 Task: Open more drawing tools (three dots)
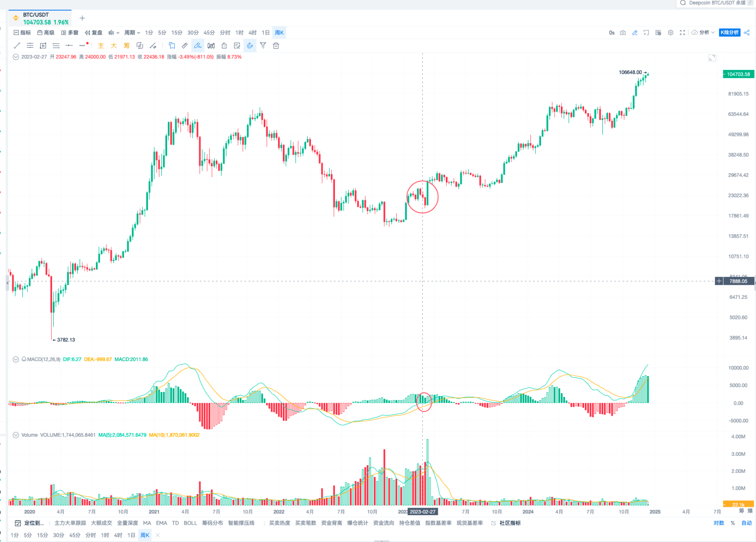tap(82, 46)
